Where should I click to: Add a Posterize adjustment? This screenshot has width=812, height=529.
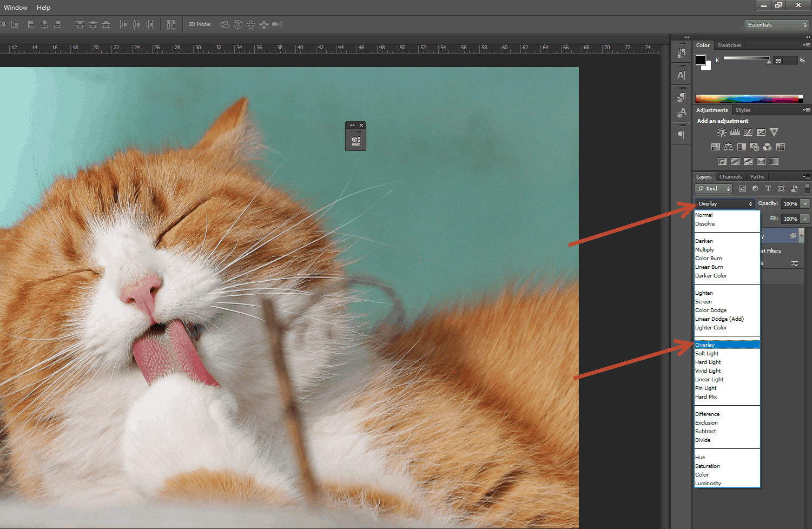[735, 161]
